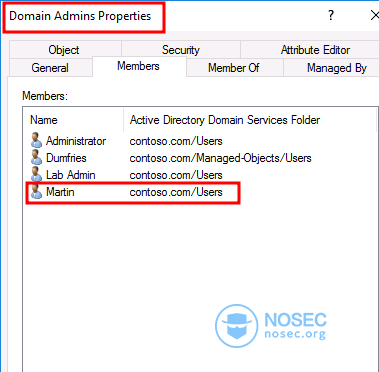Select the Martin member name
The height and width of the screenshot is (372, 379).
60,192
